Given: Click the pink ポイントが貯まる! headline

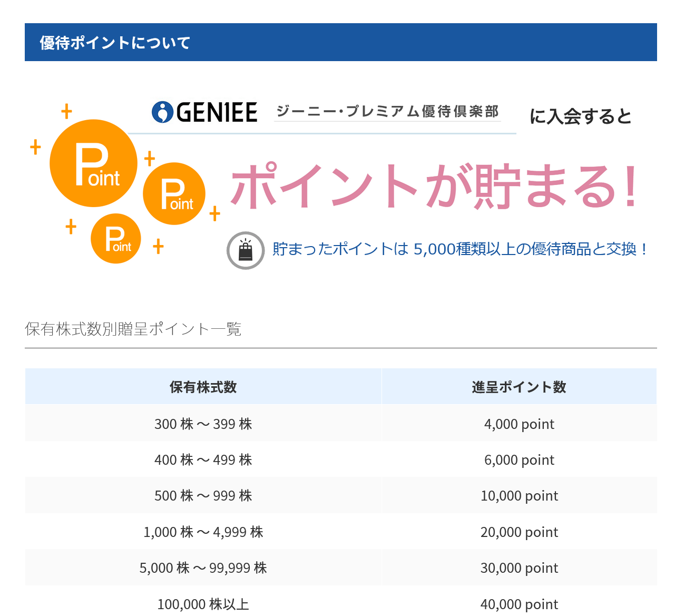Looking at the screenshot, I should 435,187.
